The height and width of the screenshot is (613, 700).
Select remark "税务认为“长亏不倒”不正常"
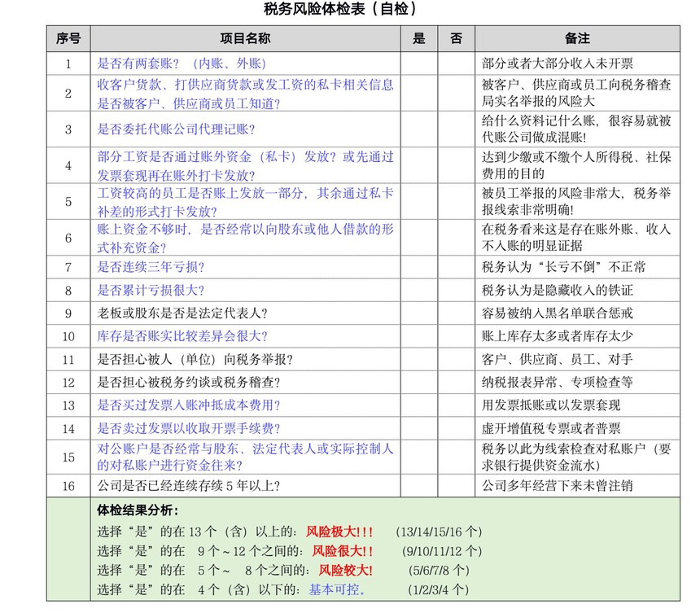pos(563,267)
